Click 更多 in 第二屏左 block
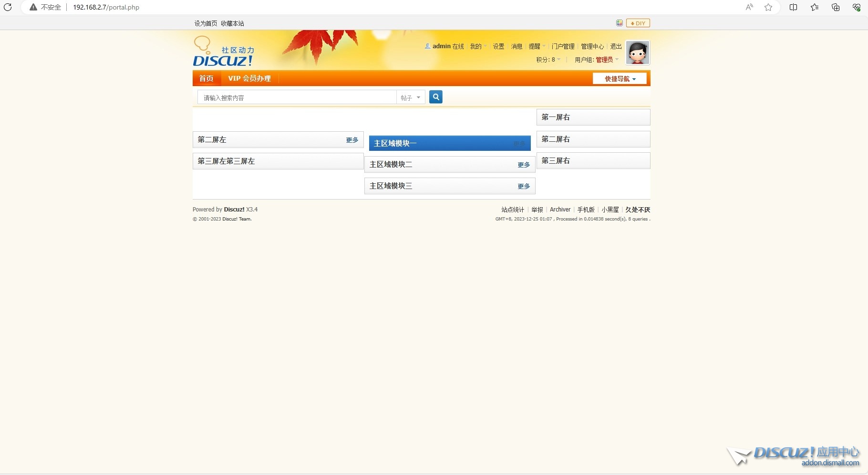Viewport: 868px width, 475px height. 352,140
